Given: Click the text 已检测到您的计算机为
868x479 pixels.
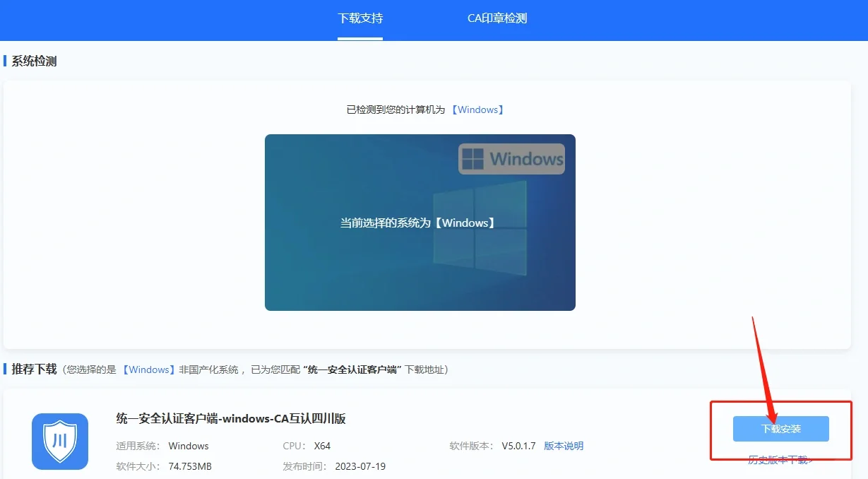Looking at the screenshot, I should click(x=396, y=110).
